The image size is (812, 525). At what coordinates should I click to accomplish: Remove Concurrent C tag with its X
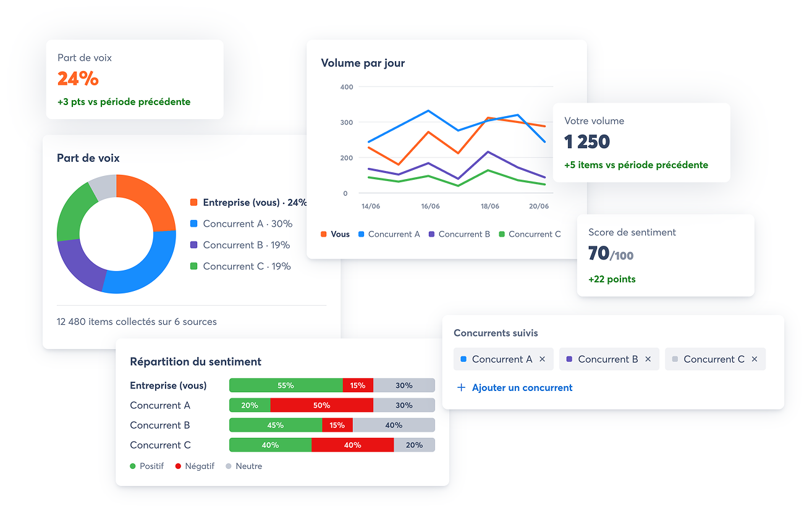[755, 359]
